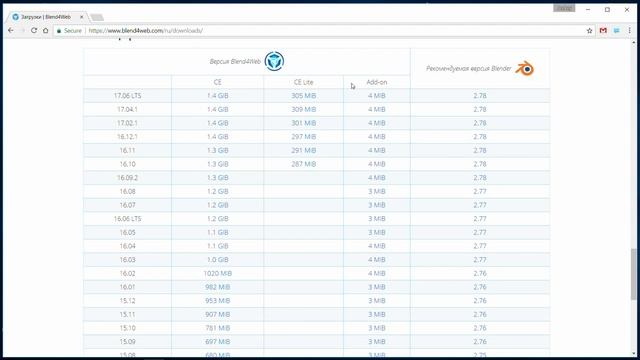Select the 16.07 version label
The image size is (640, 360).
(x=127, y=205)
